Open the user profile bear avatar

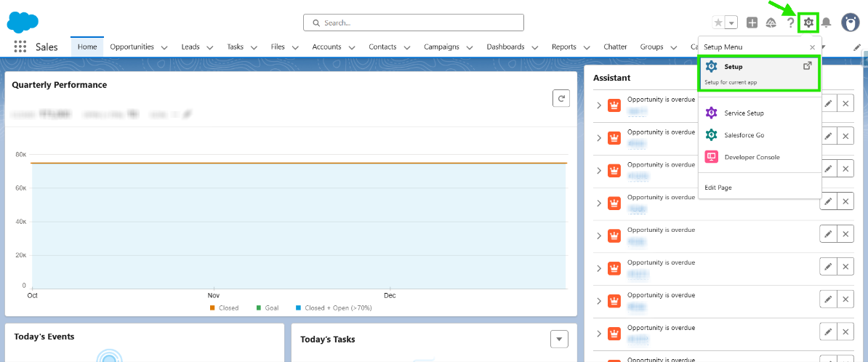[851, 22]
